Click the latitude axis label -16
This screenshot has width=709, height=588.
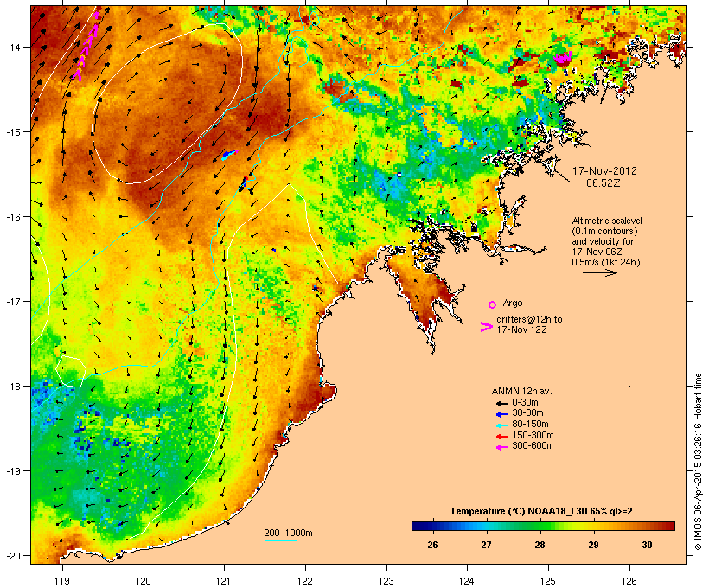(12, 217)
